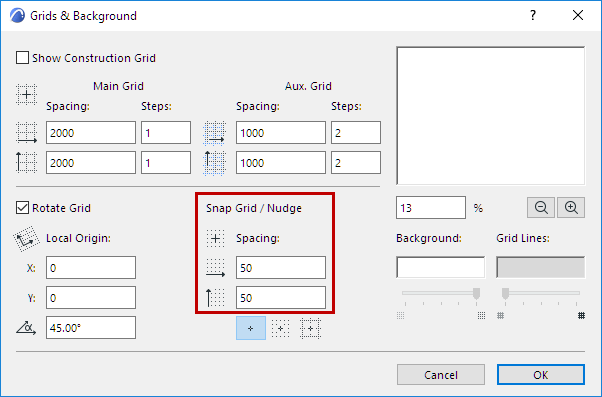Screen dimensions: 602x397
Task: Click the Snap Grid horizontal spacing field
Action: coord(281,268)
